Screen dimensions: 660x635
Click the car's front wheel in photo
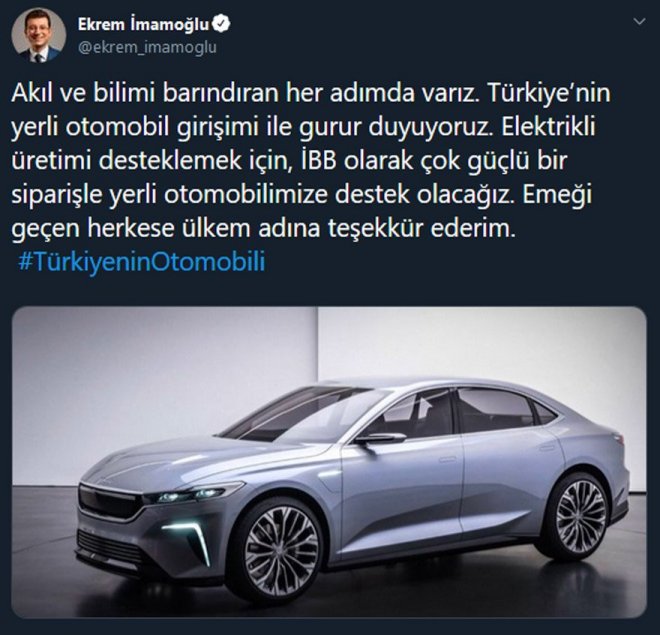pyautogui.click(x=279, y=550)
